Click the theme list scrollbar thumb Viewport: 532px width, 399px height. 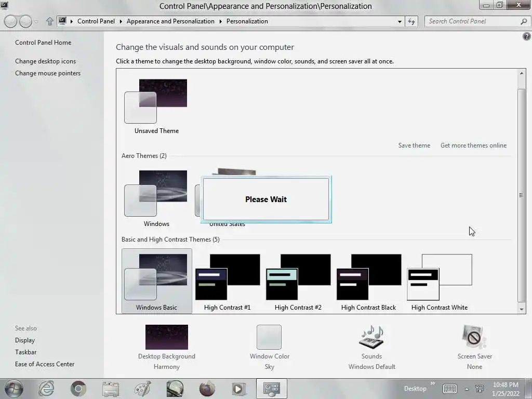click(522, 195)
